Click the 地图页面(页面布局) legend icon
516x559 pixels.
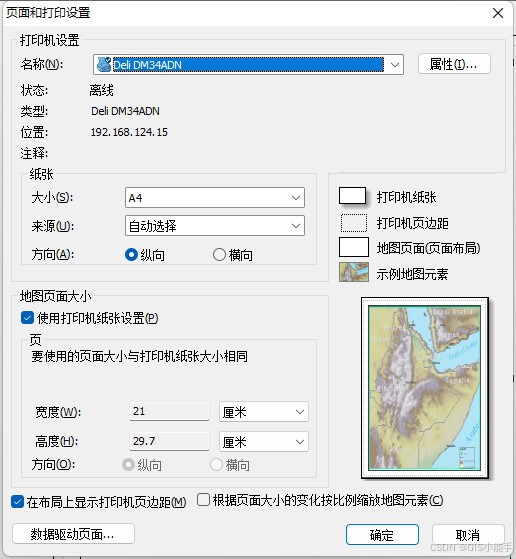click(354, 247)
